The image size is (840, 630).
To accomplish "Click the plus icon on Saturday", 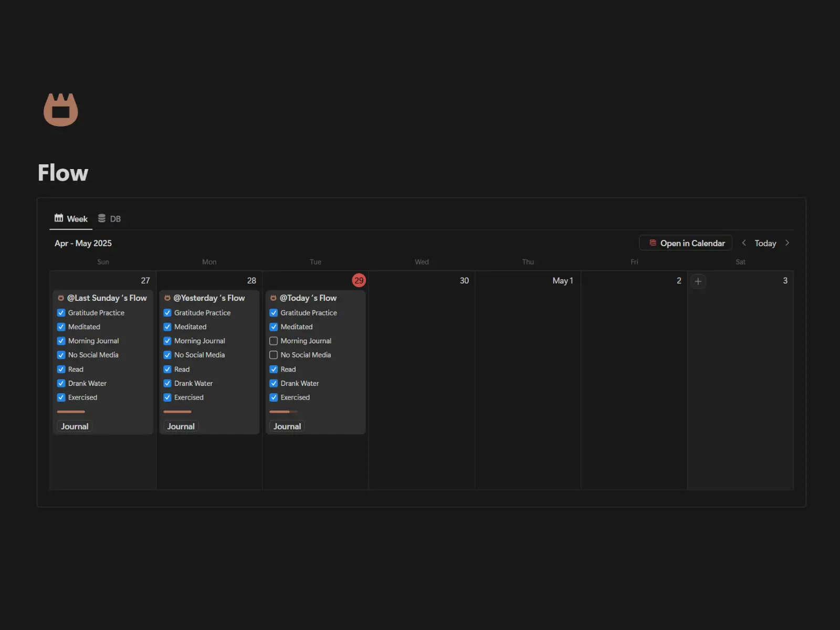I will point(698,281).
